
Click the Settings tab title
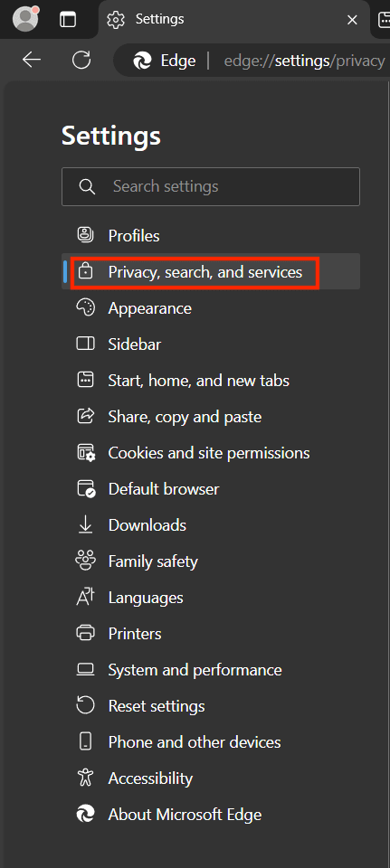click(x=159, y=19)
